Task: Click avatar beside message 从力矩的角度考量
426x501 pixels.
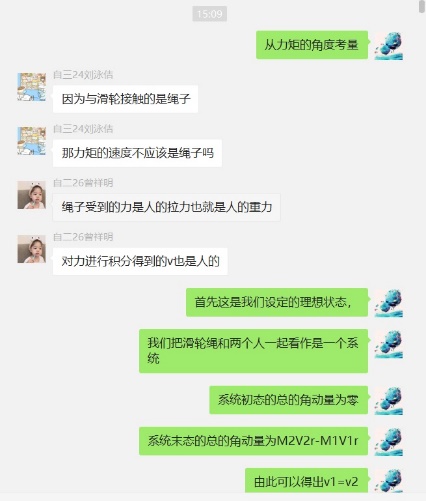Action: tap(389, 46)
